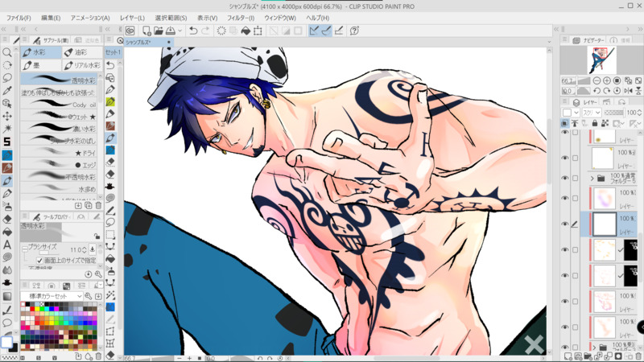Select the リアル水彩 group button

tap(82, 65)
